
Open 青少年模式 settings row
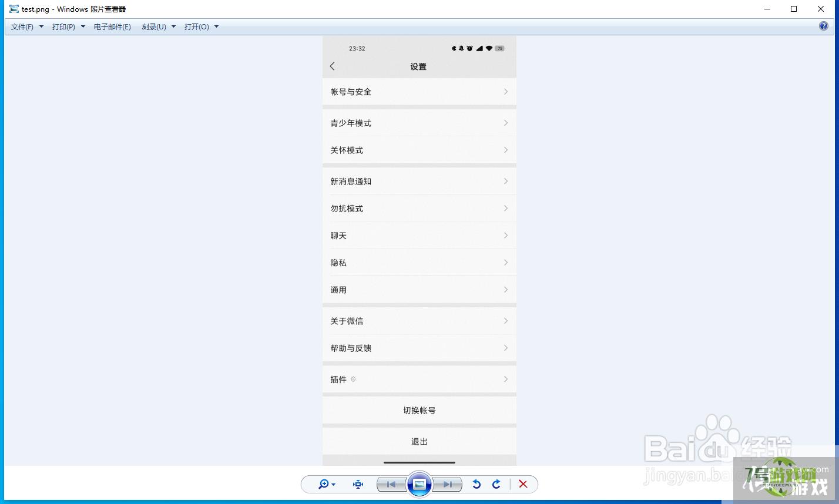(419, 123)
